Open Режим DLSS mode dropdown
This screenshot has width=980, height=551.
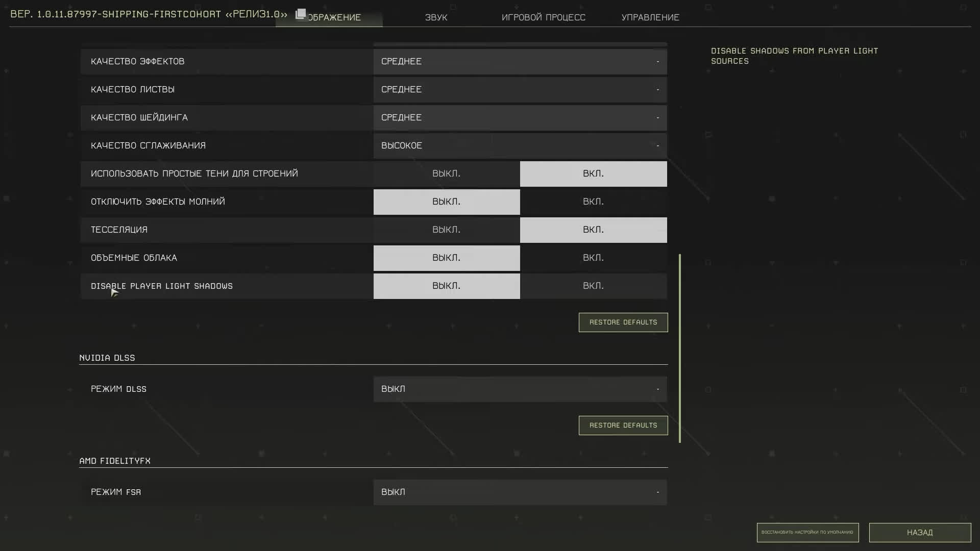pos(520,389)
